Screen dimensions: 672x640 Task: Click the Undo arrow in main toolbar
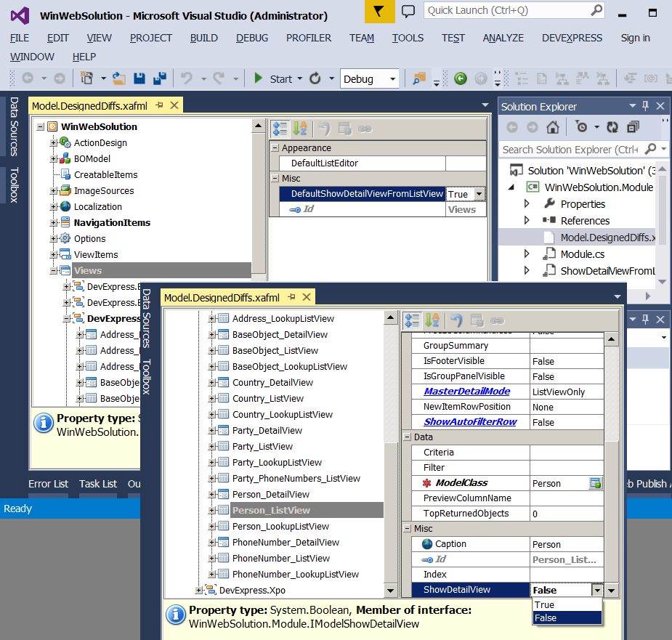click(187, 78)
